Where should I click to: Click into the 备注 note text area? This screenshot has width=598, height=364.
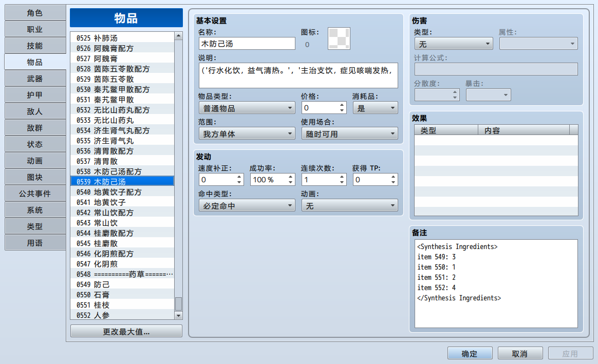pos(496,283)
